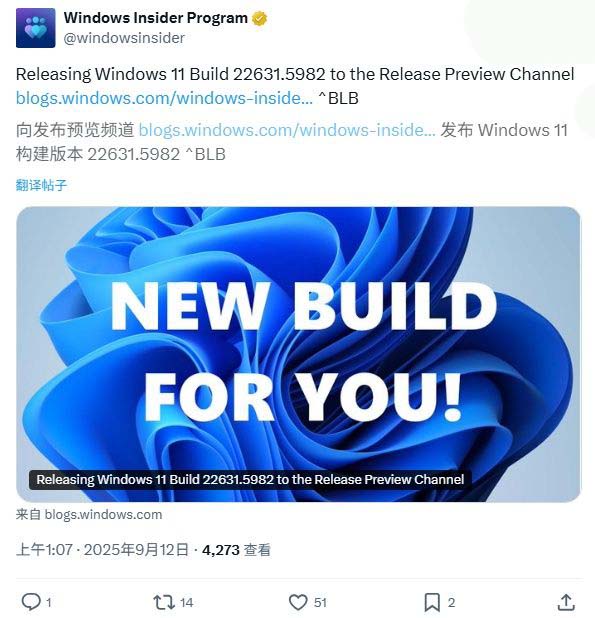Click the 4,273 查看 view count
The height and width of the screenshot is (618, 595).
pos(236,549)
